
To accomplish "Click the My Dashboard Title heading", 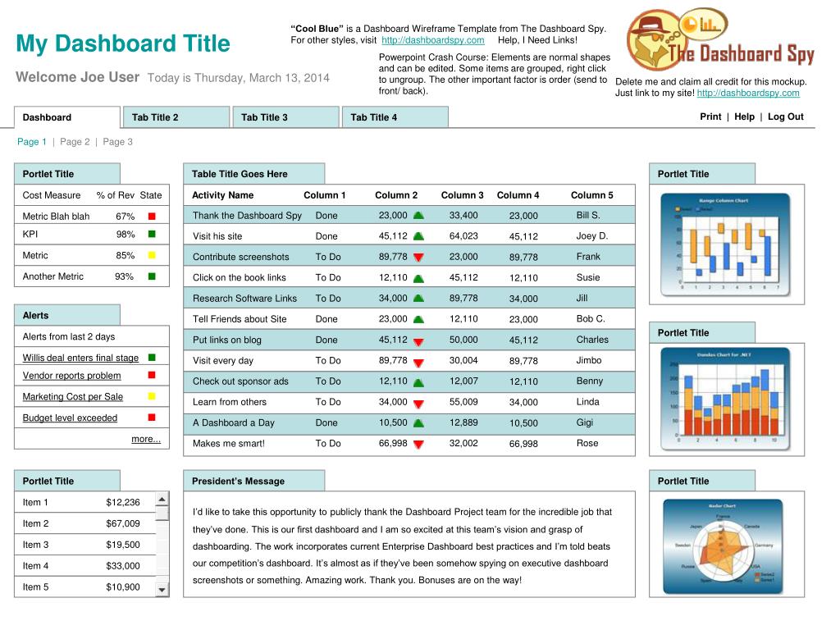I will [123, 44].
